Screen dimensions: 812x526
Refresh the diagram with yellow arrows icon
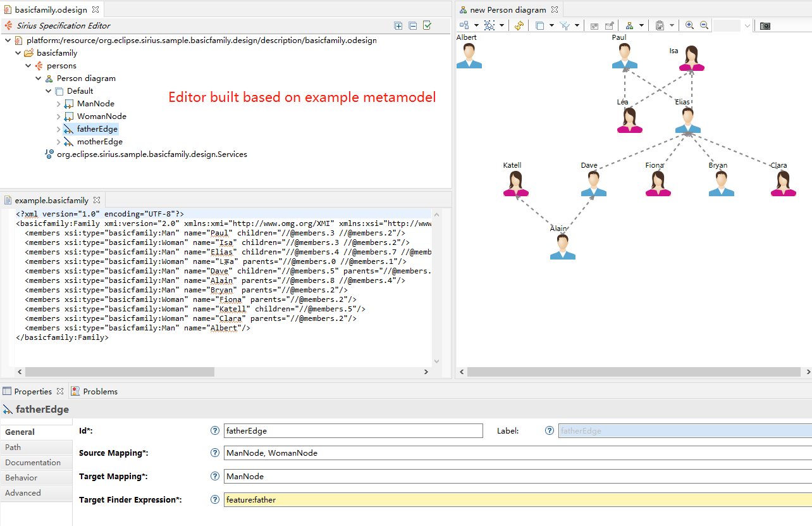[519, 25]
